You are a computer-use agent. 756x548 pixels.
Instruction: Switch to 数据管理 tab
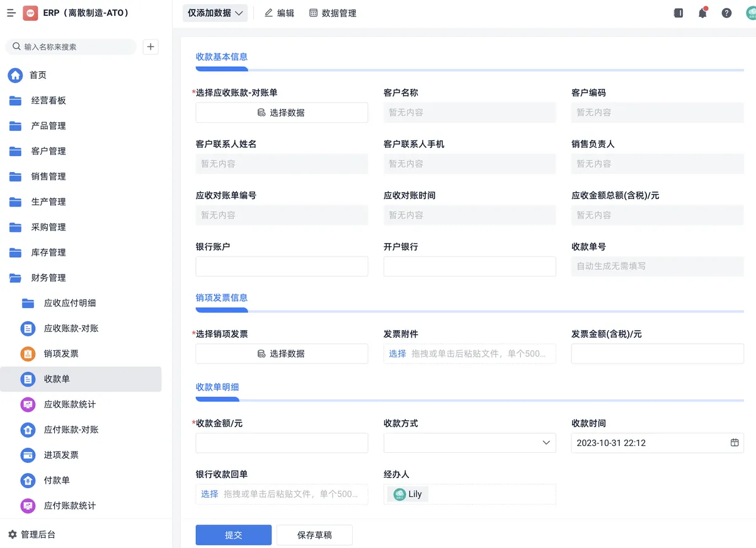(333, 13)
